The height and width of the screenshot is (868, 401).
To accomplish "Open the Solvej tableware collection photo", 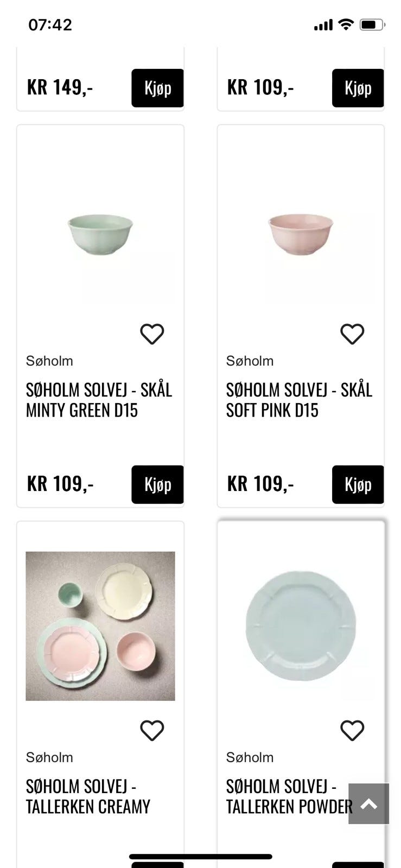I will pos(100,626).
